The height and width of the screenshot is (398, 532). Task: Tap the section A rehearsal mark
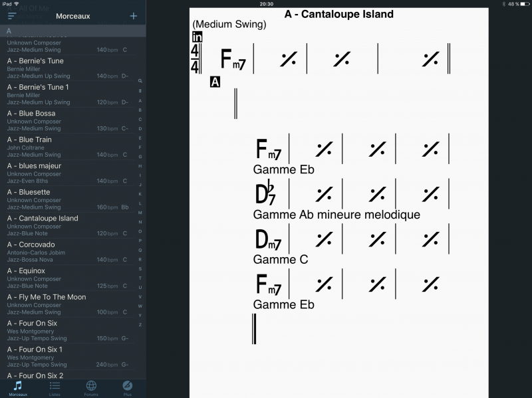(215, 82)
